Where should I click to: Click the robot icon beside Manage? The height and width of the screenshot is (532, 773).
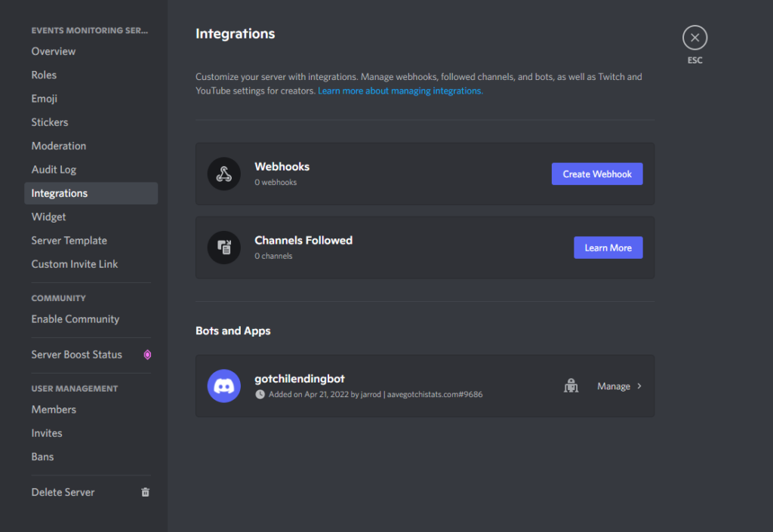[571, 386]
